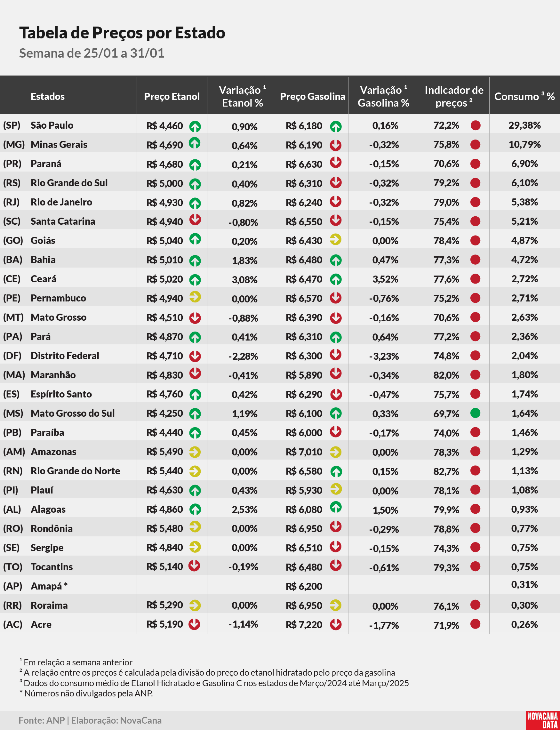Click Amapá gasoline price R$ 6,200
The height and width of the screenshot is (730, 560).
304,586
